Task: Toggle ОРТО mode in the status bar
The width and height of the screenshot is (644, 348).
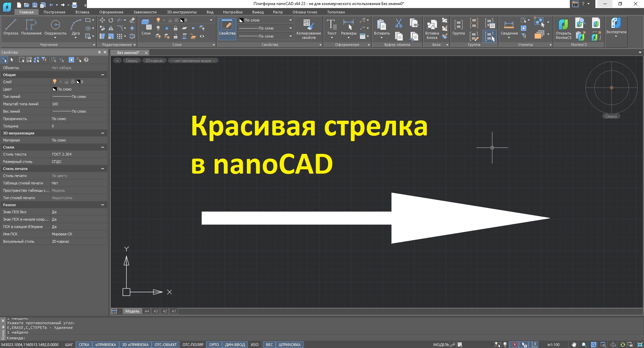Action: click(214, 345)
